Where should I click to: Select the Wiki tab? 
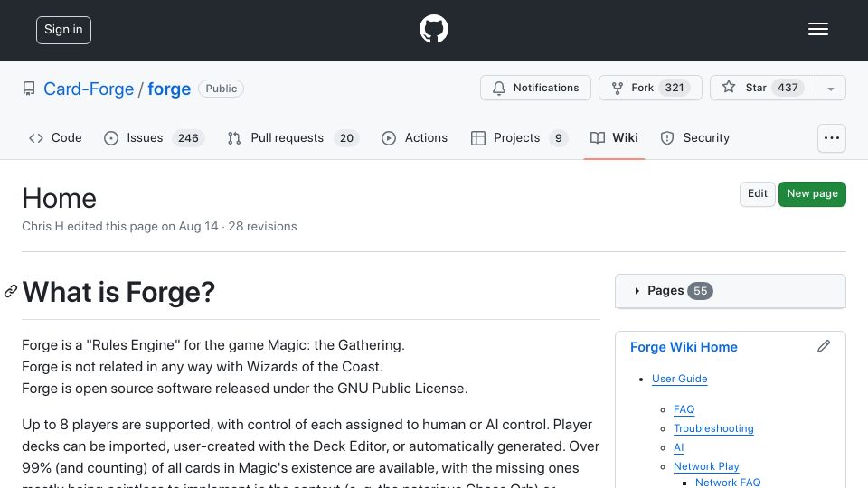tap(614, 137)
